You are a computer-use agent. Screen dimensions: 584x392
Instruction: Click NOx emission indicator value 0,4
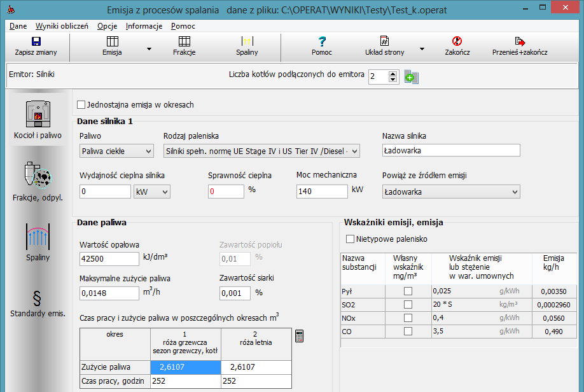click(438, 318)
